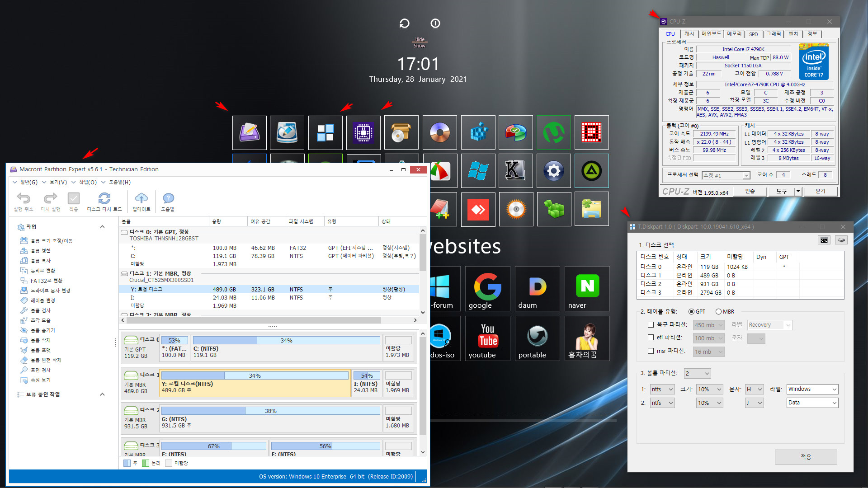This screenshot has width=868, height=488.
Task: Enable the efi 파티션 checkbox
Action: coord(651,338)
